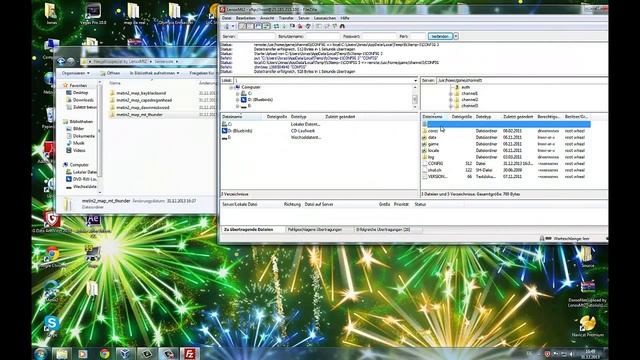Click Explorer back navigation arrow
The width and height of the screenshot is (640, 360).
click(61, 61)
